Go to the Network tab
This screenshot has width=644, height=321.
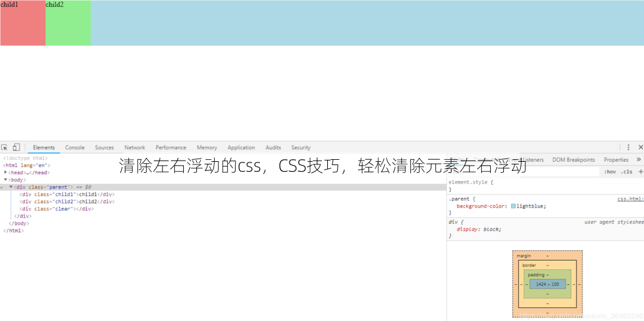[135, 147]
